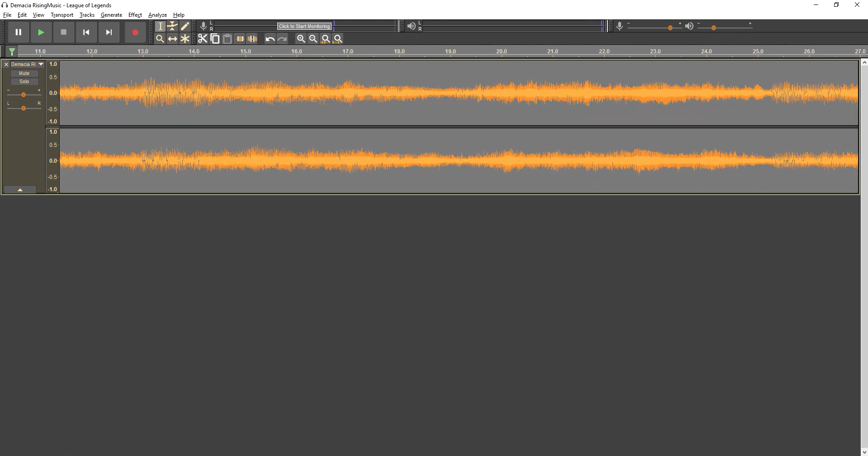This screenshot has width=868, height=456.
Task: Open the View menu
Action: [38, 15]
